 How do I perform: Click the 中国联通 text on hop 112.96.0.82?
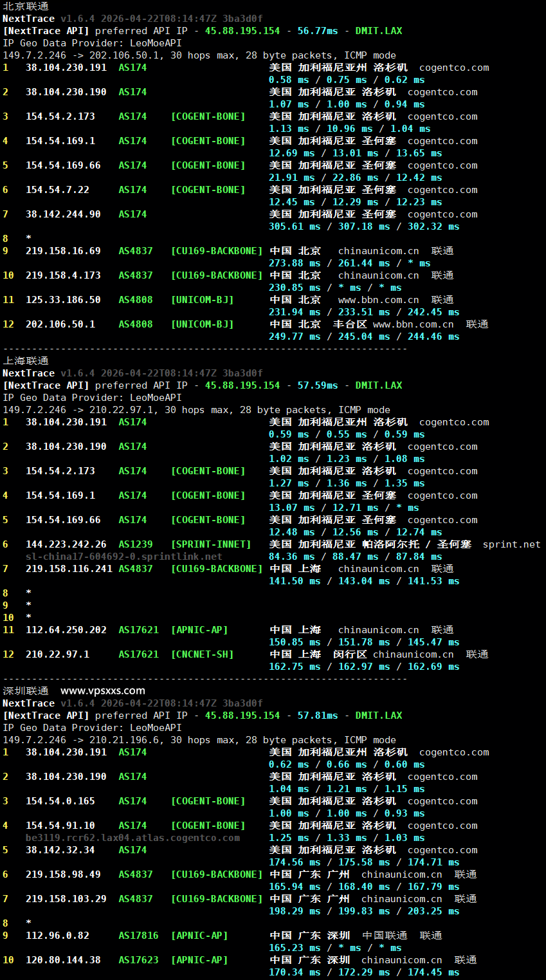pos(385,936)
